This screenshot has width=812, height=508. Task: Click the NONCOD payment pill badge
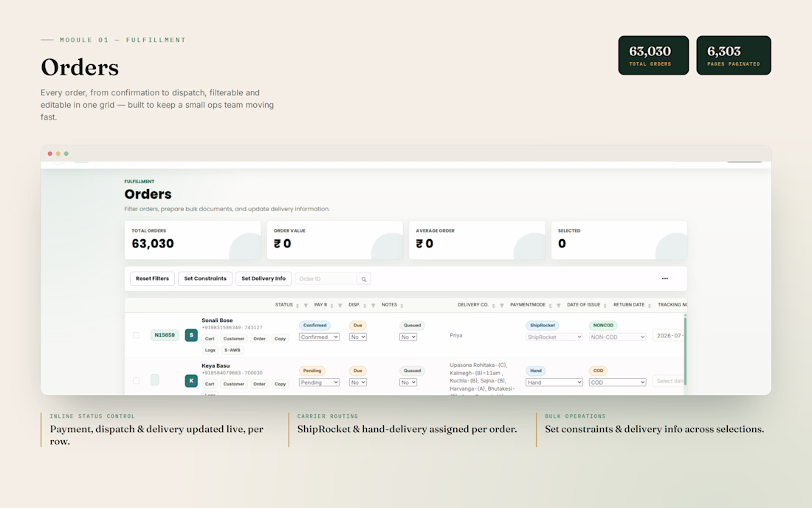coord(603,325)
